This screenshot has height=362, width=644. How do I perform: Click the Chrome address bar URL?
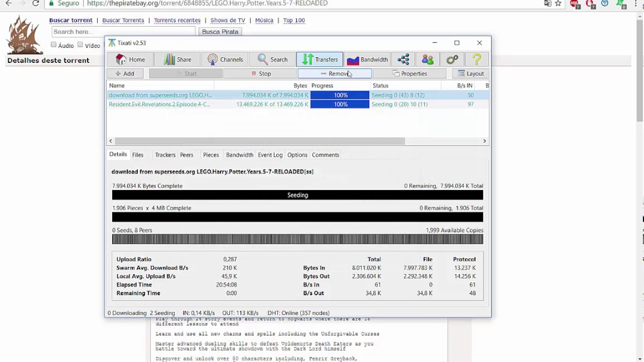tap(207, 3)
